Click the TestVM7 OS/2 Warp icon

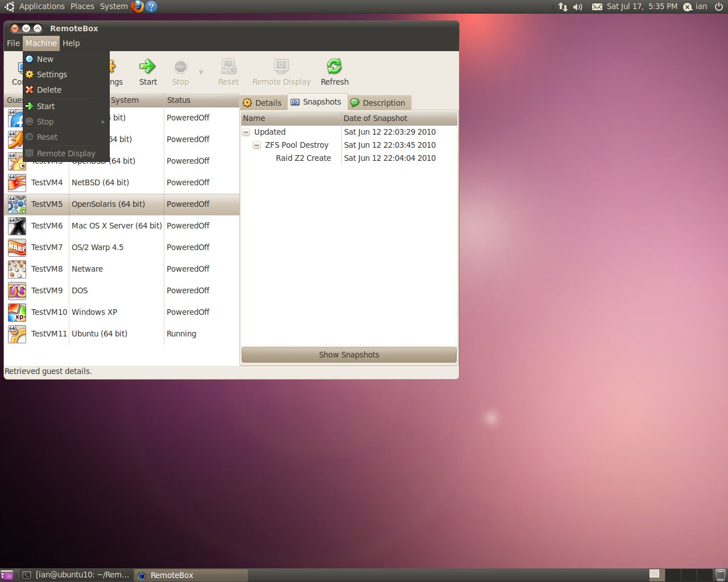coord(17,247)
